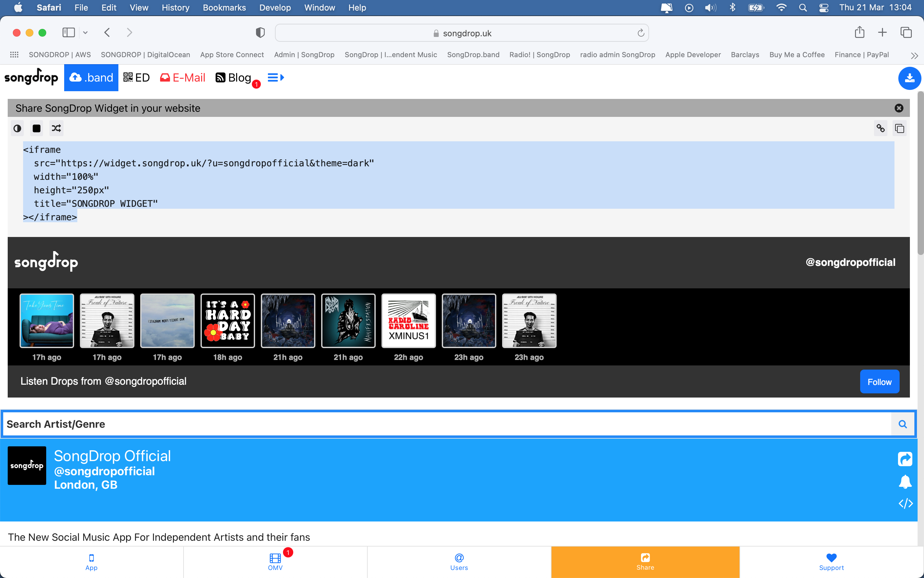This screenshot has height=578, width=924.
Task: Open Finance | PayPal bookmark
Action: pyautogui.click(x=862, y=55)
